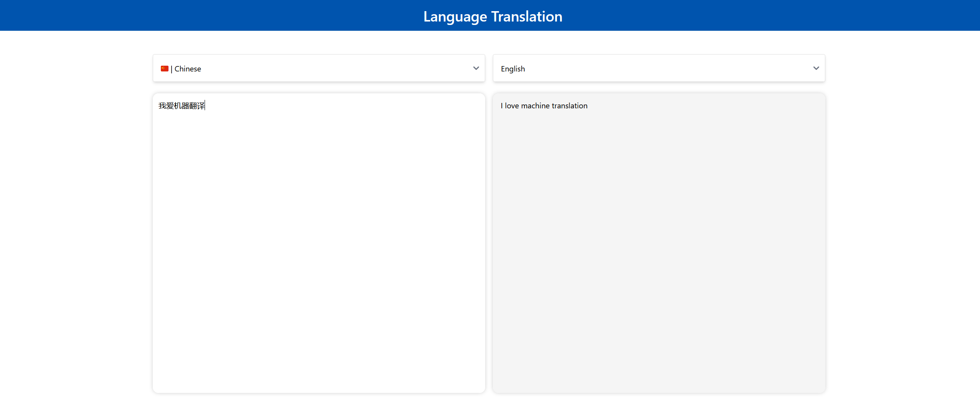Screen dimensions: 980x406
Task: Focus the empty middle of the source text box
Action: pos(319,242)
